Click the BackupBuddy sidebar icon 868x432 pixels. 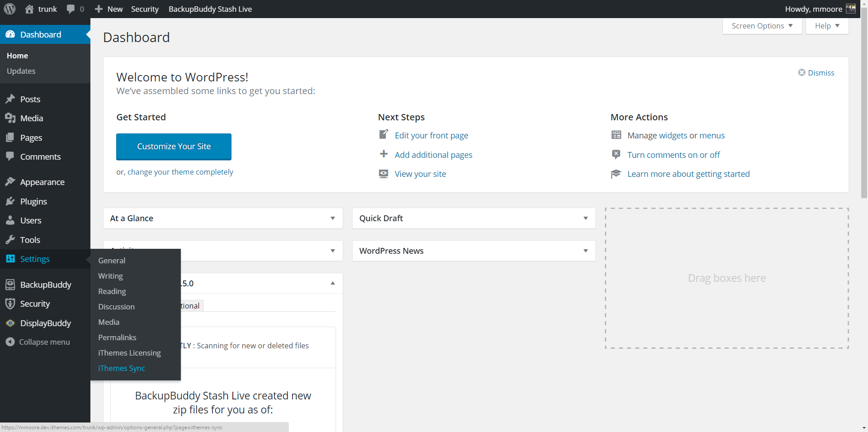[10, 285]
